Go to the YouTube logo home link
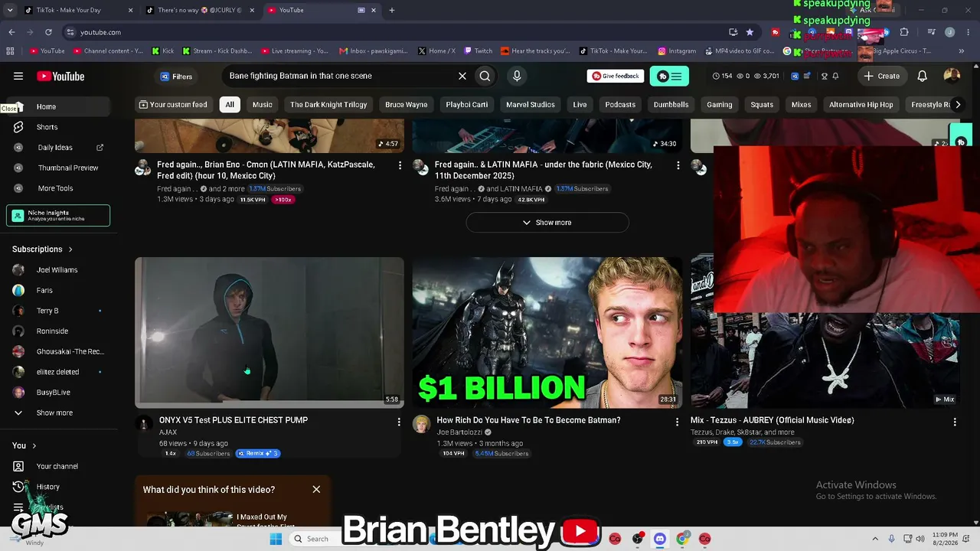The image size is (980, 551). coord(60,76)
